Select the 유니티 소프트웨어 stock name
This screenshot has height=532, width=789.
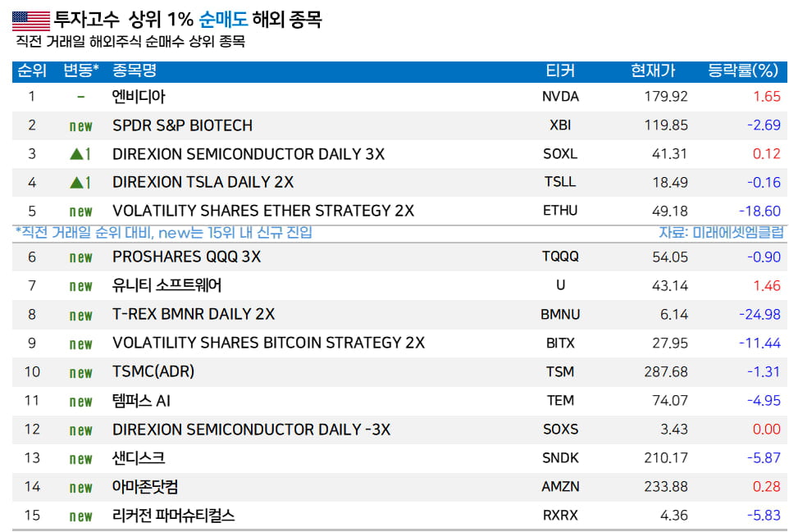[x=166, y=286]
